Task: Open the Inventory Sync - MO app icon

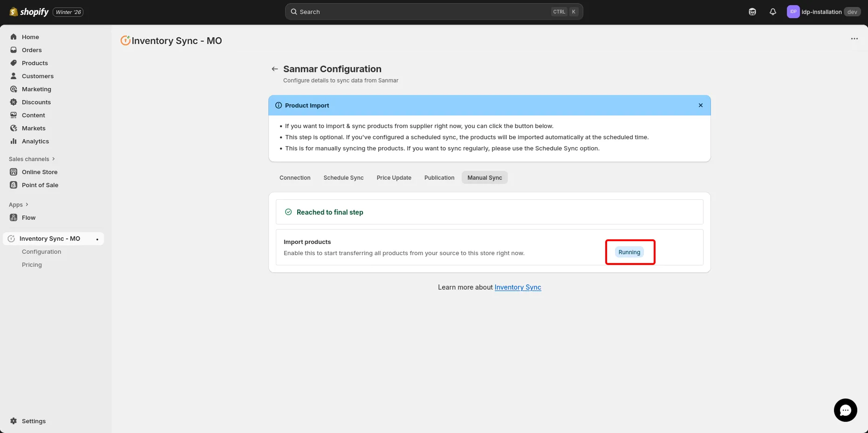Action: [x=11, y=238]
